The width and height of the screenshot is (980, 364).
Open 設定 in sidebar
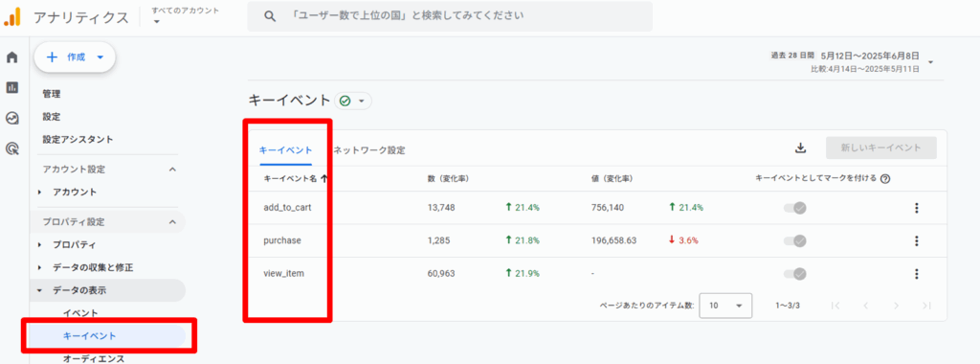coord(52,116)
